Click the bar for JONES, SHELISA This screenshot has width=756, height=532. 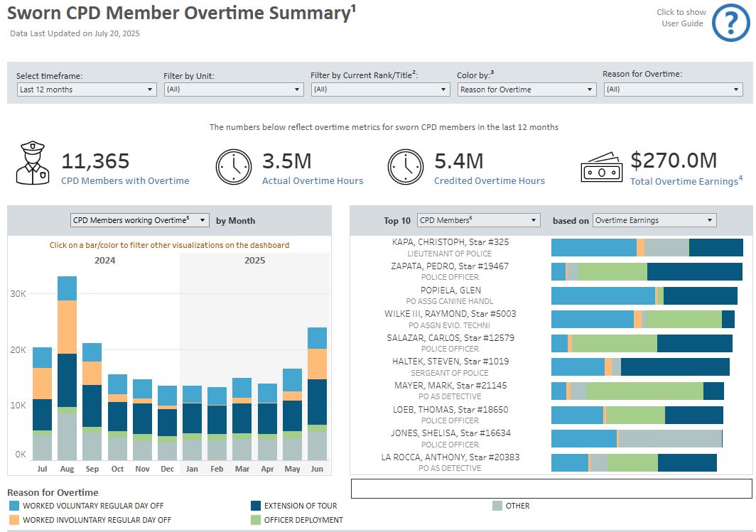637,438
